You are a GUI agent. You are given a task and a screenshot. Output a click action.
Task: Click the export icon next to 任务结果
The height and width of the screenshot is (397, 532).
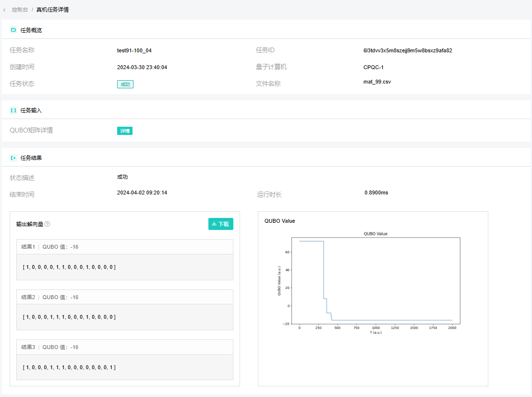coord(13,158)
